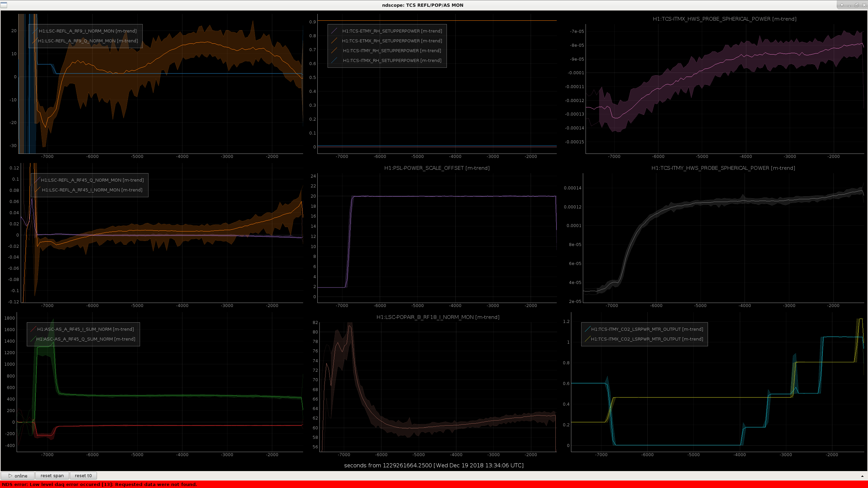Start live mode with the online button
868x488 pixels.
[18, 476]
